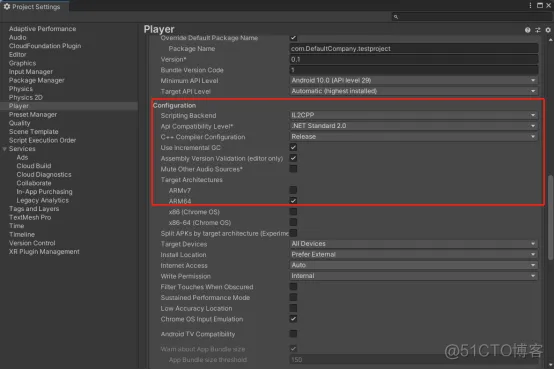Select XR Plugin Management category
Image resolution: width=554 pixels, height=370 pixels.
[x=44, y=252]
